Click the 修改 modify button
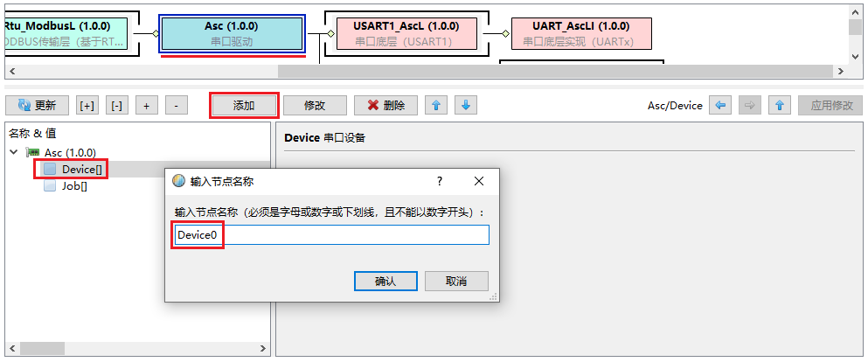The height and width of the screenshot is (362, 868). pyautogui.click(x=315, y=106)
